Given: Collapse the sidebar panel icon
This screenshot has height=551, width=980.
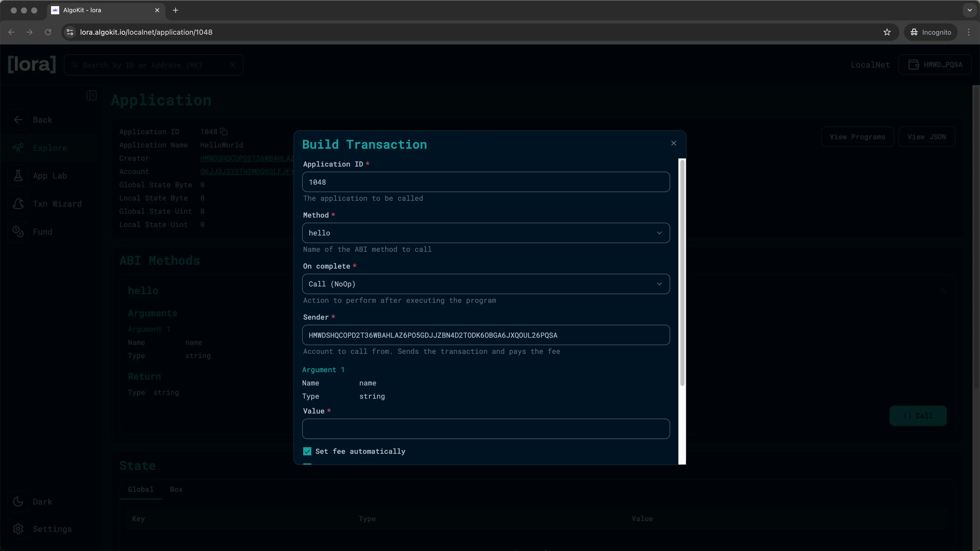Looking at the screenshot, I should (x=91, y=95).
